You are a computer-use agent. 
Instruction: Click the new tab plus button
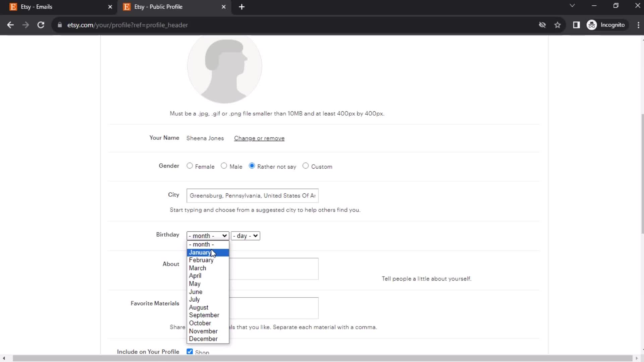pos(243,7)
